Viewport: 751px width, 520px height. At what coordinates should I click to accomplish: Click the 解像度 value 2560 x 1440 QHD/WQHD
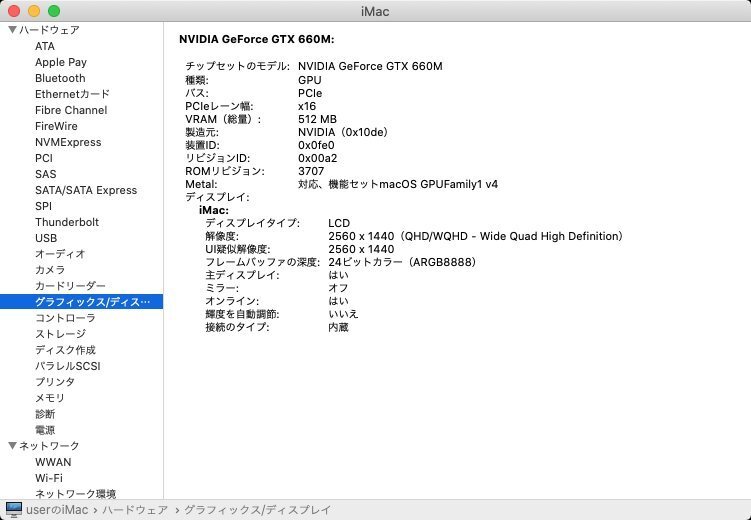point(475,236)
